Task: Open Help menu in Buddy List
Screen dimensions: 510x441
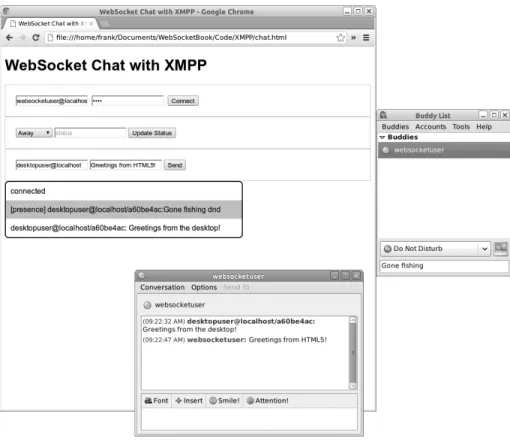Action: (x=484, y=127)
